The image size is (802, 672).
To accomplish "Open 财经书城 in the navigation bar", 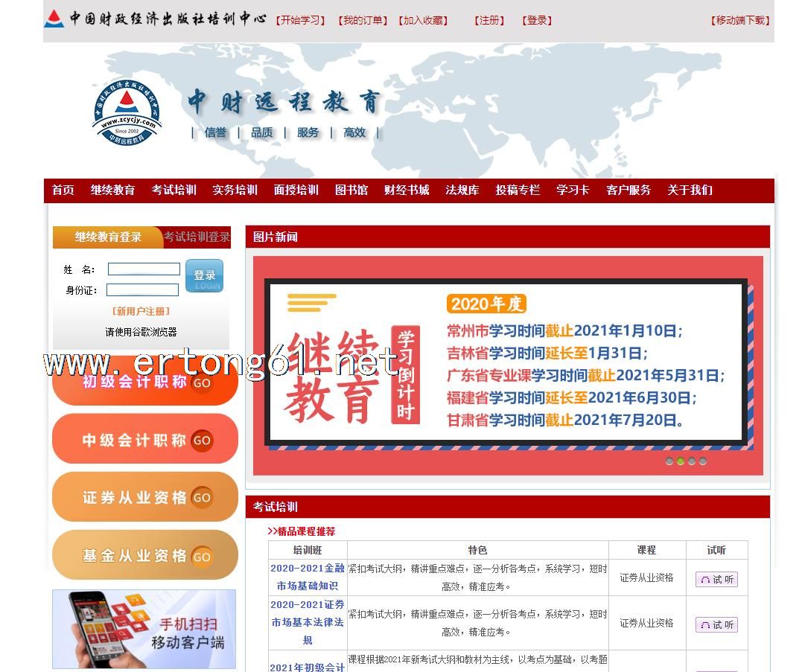I will pyautogui.click(x=407, y=191).
